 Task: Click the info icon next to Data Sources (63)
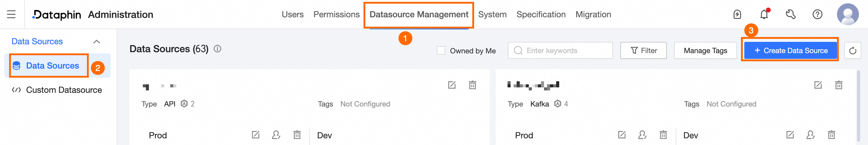point(217,49)
